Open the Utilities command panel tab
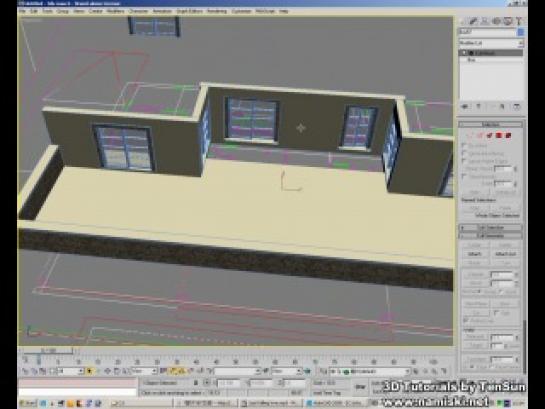 [519, 22]
